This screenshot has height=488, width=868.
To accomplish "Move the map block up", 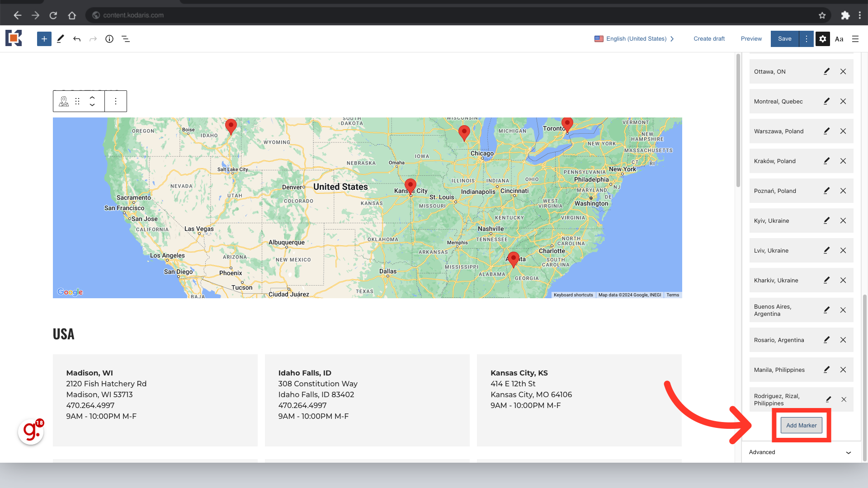I will pos(92,97).
